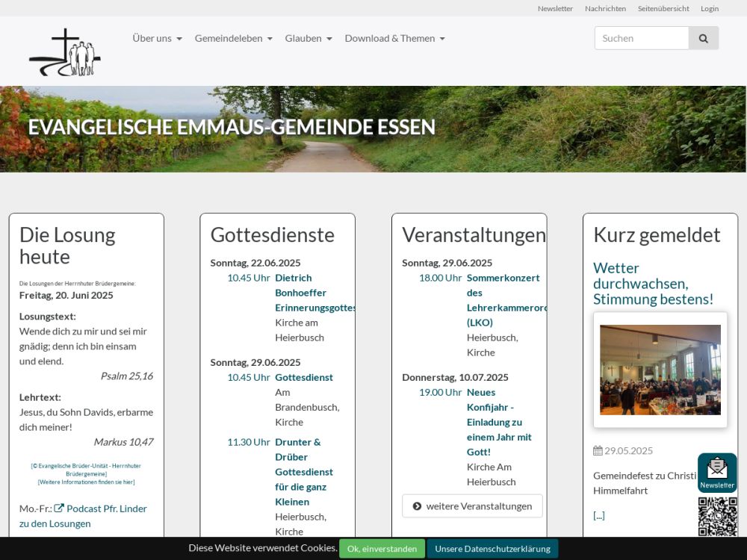The height and width of the screenshot is (560, 747).
Task: Click the Wetter durchwachsen headline
Action: 653,284
